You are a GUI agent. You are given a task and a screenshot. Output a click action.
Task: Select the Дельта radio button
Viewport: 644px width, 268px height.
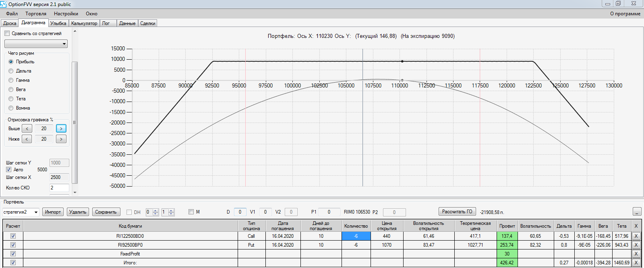11,71
